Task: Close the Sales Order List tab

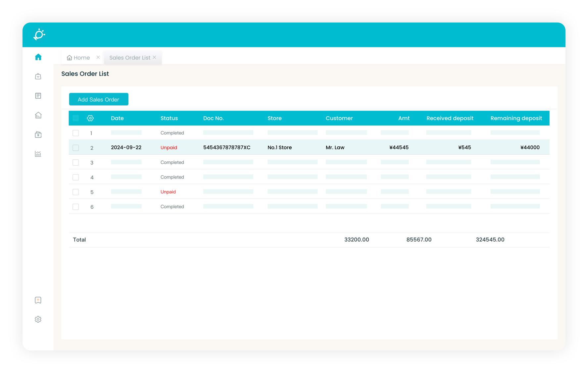Action: pos(154,57)
